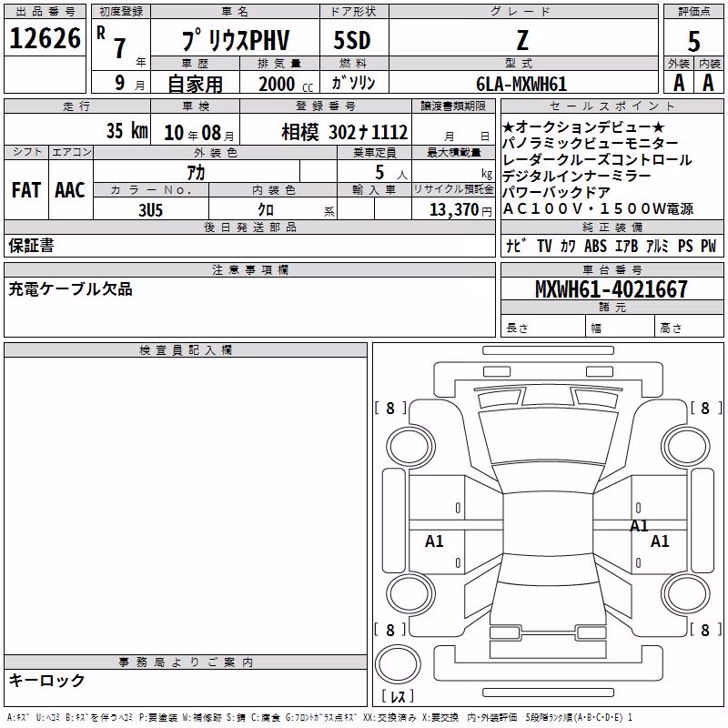Select the ABS equipment item
728x728 pixels.
coord(595,246)
